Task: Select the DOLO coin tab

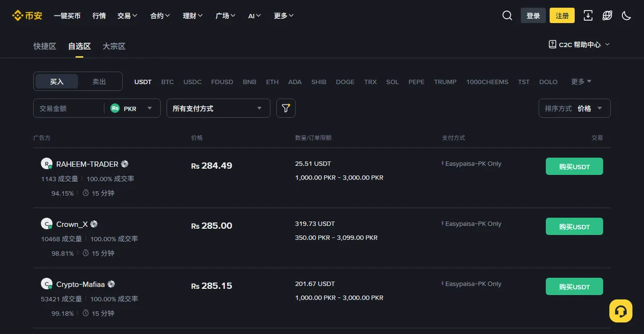Action: [x=548, y=82]
